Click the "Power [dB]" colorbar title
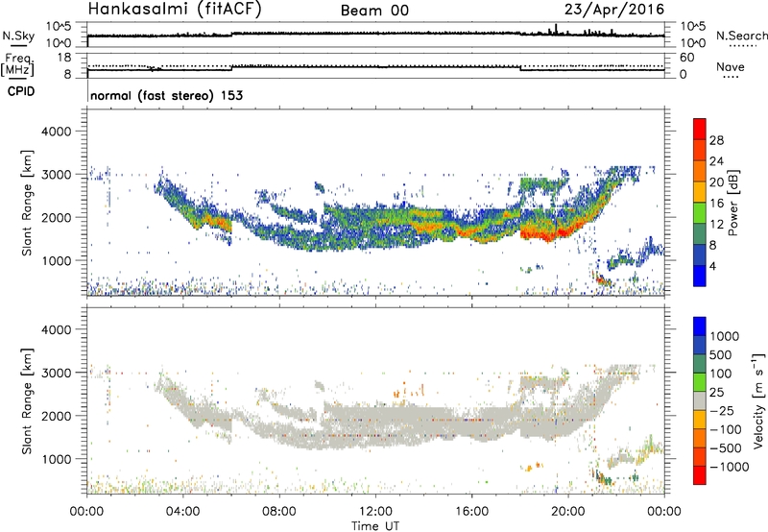Image resolution: width=768 pixels, height=532 pixels. pyautogui.click(x=733, y=203)
